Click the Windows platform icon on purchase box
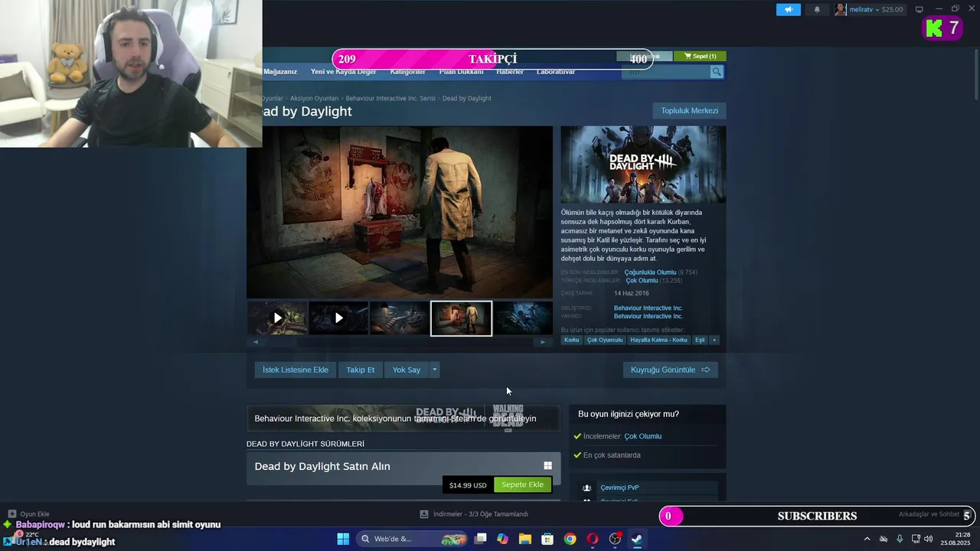The height and width of the screenshot is (551, 980). pyautogui.click(x=547, y=465)
